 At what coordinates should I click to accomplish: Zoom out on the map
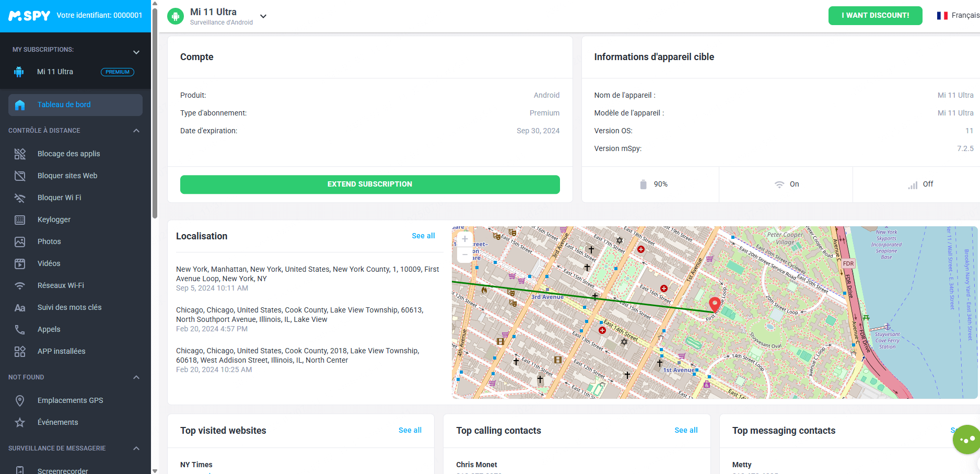click(x=464, y=255)
